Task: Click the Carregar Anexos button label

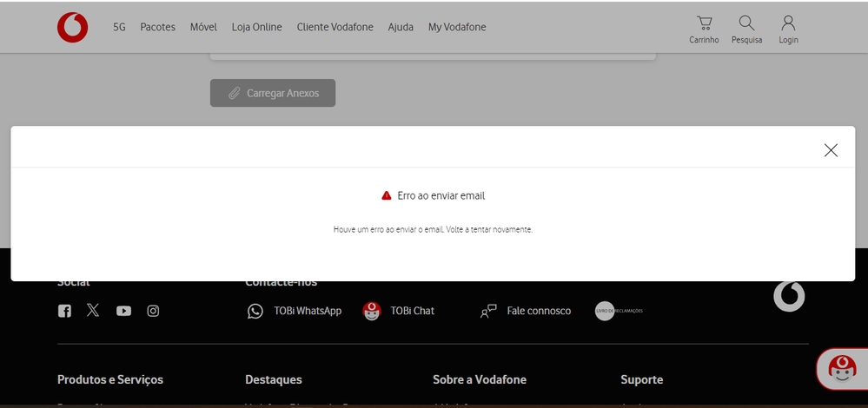Action: tap(283, 93)
